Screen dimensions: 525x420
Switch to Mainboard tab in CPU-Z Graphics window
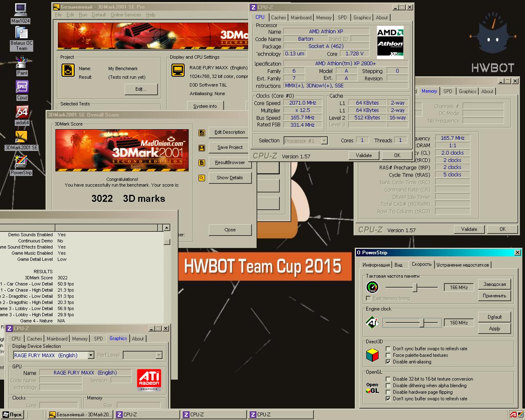[x=57, y=339]
